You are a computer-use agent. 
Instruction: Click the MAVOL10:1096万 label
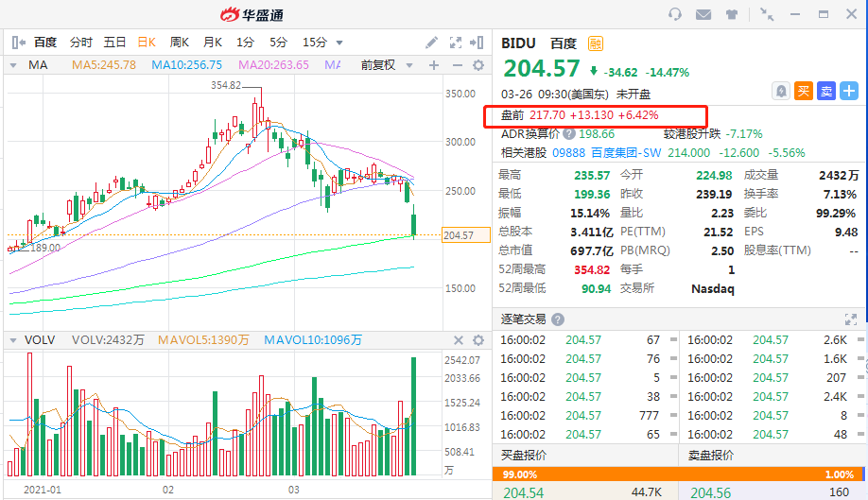pyautogui.click(x=313, y=340)
